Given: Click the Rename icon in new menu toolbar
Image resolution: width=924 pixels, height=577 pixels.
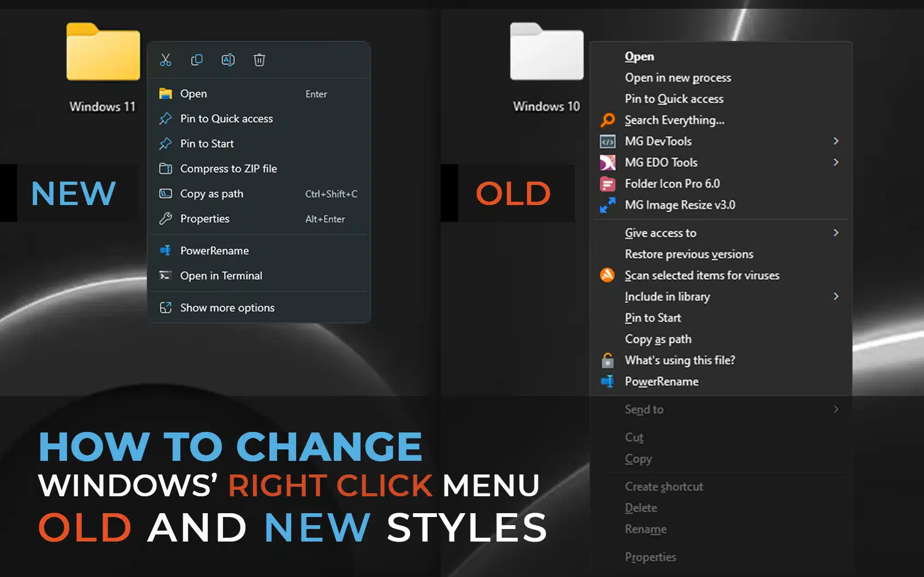Looking at the screenshot, I should click(x=228, y=60).
